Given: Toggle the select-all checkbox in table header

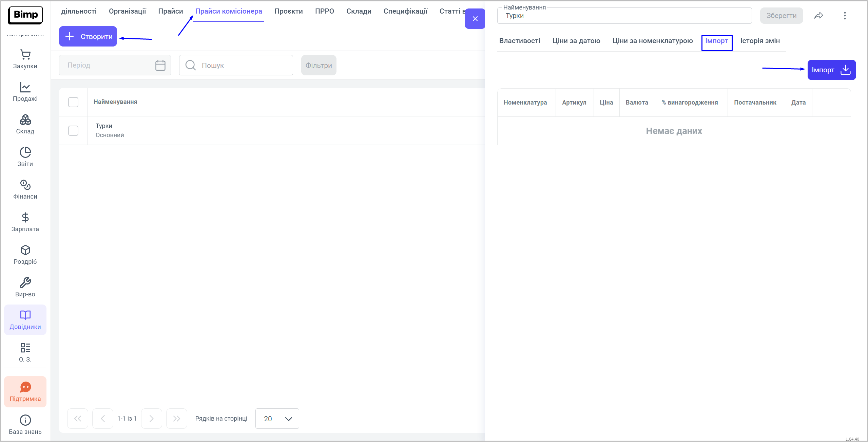Looking at the screenshot, I should point(73,102).
